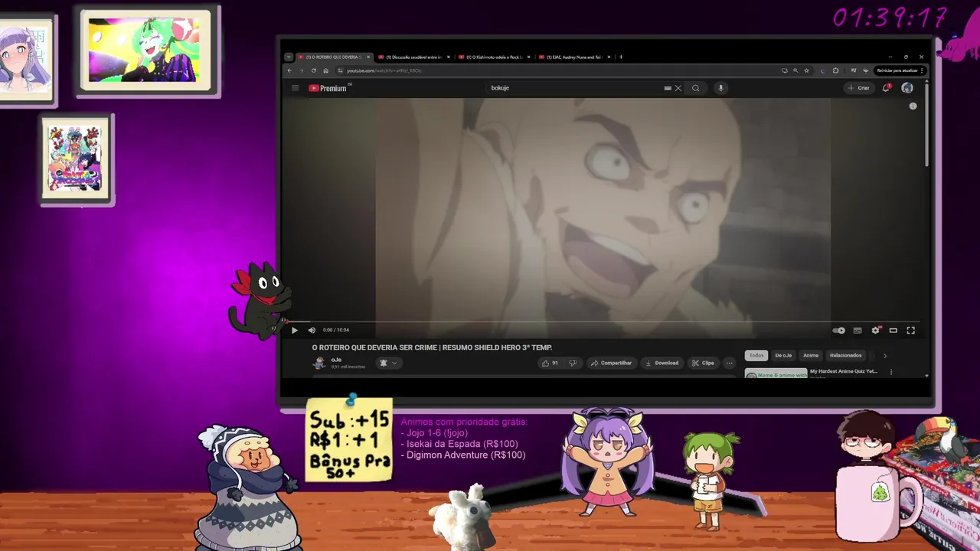Toggle subtitles/captions in the player

(x=857, y=331)
